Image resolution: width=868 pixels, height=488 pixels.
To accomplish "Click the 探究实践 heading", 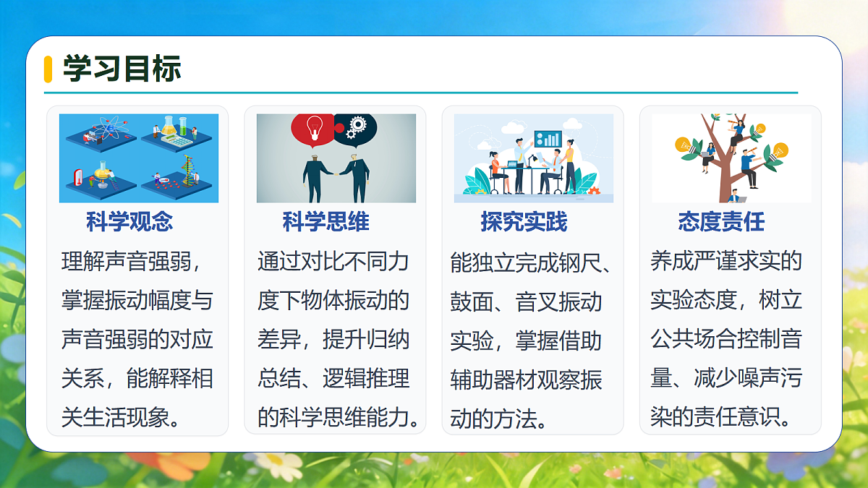I will point(524,222).
